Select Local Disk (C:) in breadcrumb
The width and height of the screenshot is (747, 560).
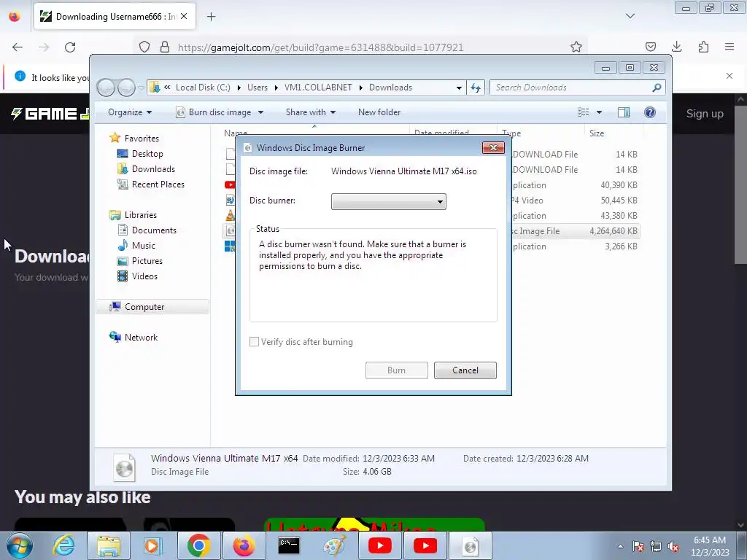tap(203, 87)
